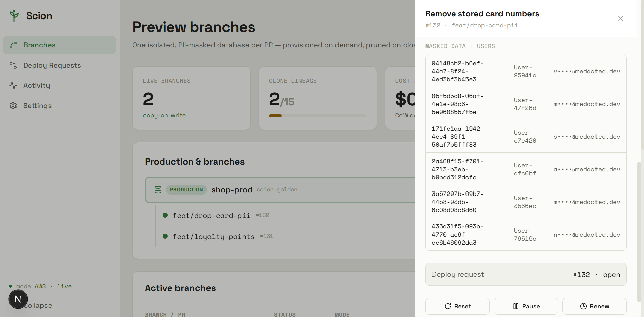
Task: Click the copy-on-write label
Action: point(164,115)
